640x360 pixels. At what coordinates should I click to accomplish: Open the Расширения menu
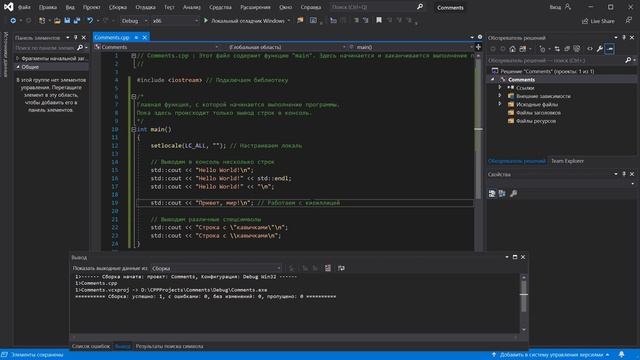click(x=255, y=7)
